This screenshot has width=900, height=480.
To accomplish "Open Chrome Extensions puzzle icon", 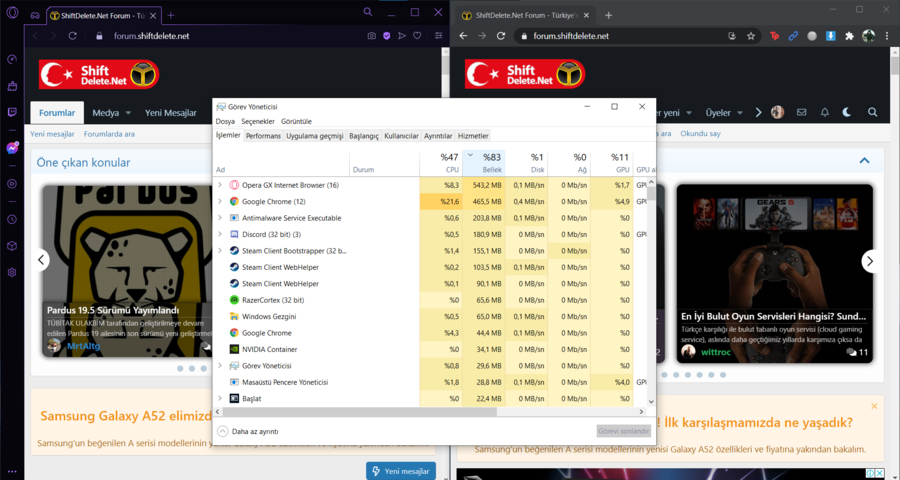I will pos(849,36).
